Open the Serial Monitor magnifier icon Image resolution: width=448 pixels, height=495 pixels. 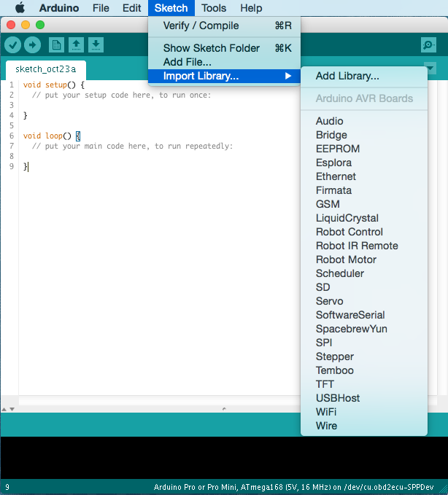(x=428, y=44)
